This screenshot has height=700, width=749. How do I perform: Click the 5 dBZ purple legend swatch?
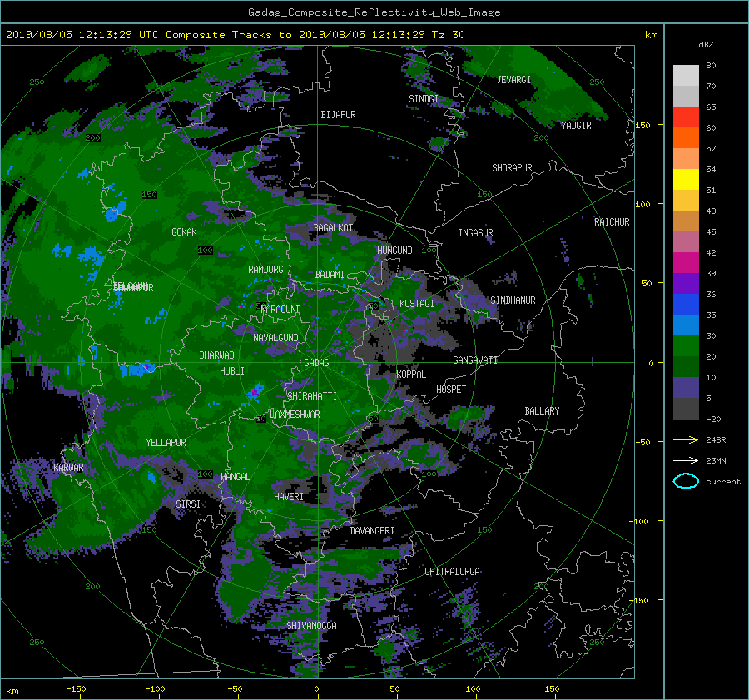point(686,387)
